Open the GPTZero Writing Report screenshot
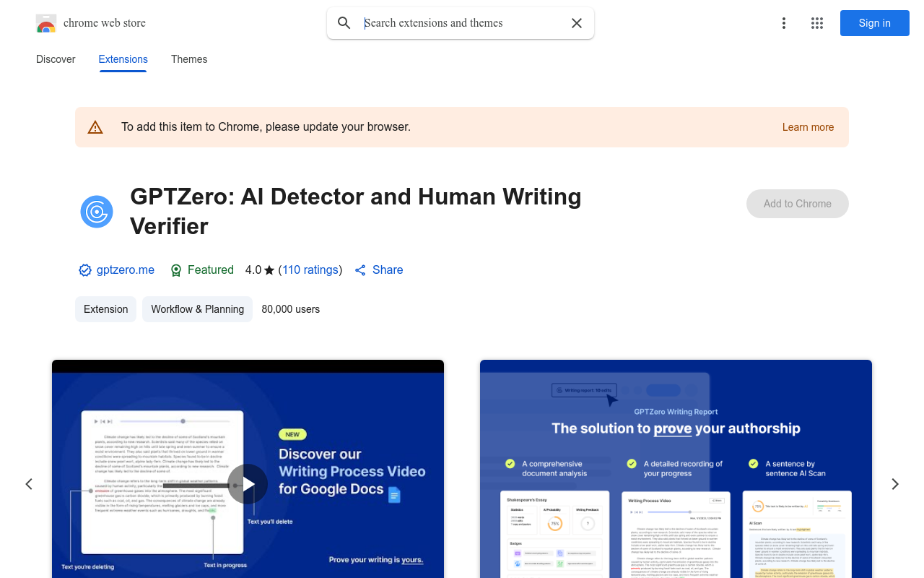The height and width of the screenshot is (578, 924). click(676, 469)
